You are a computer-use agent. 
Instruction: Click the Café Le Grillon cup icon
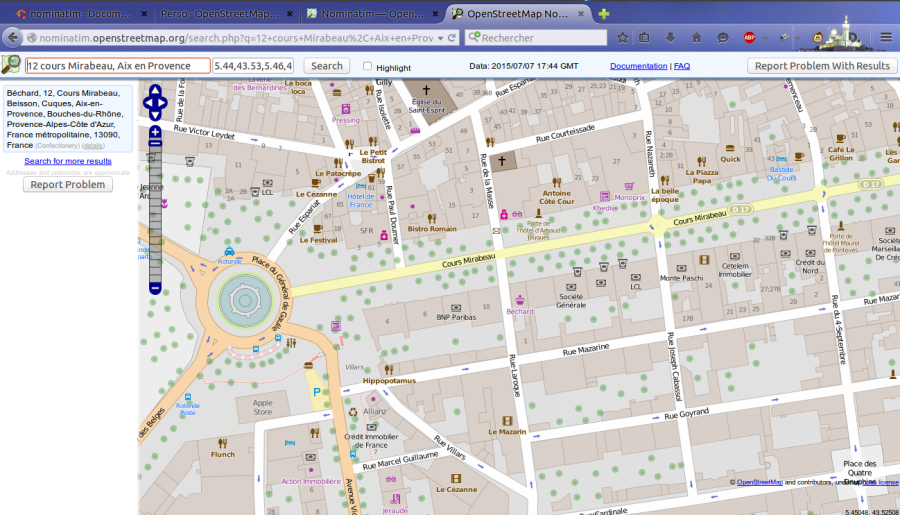[x=841, y=138]
